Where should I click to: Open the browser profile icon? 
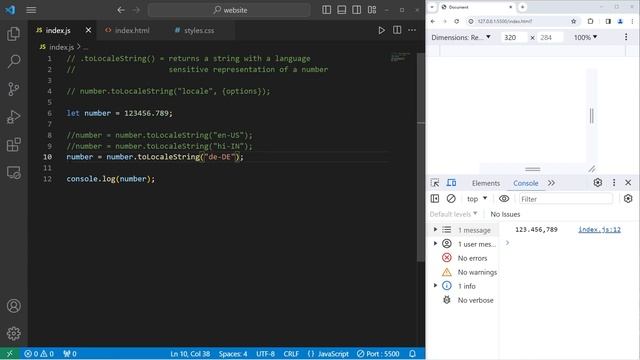tap(620, 21)
